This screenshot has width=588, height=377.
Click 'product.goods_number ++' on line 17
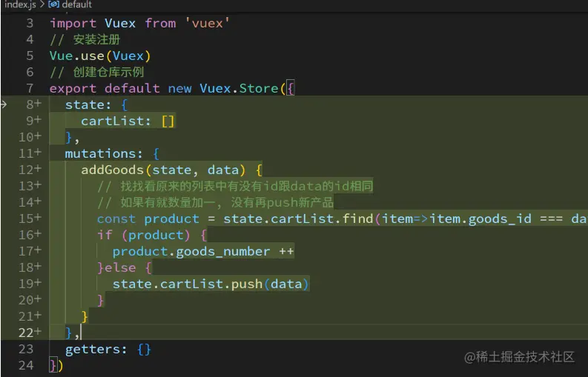point(203,252)
